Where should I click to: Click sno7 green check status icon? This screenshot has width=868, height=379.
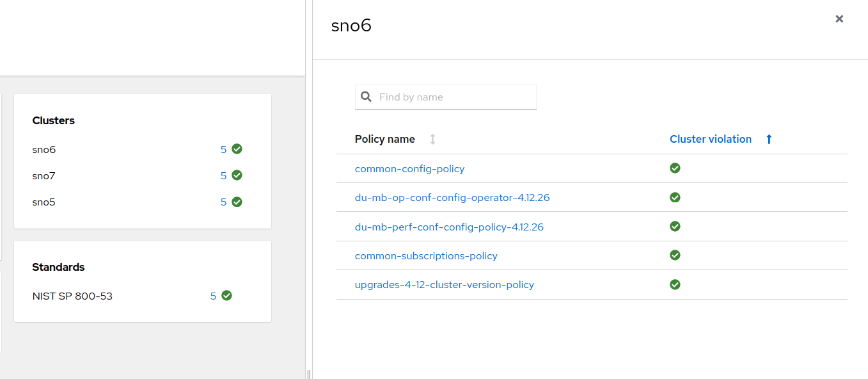pyautogui.click(x=237, y=175)
